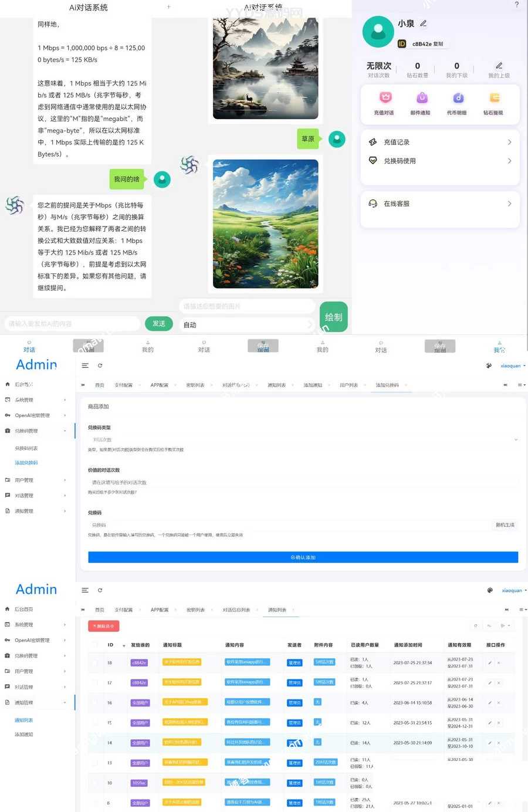The height and width of the screenshot is (812, 528).
Task: Tick the checkbox for notification ID 14
Action: (94, 743)
